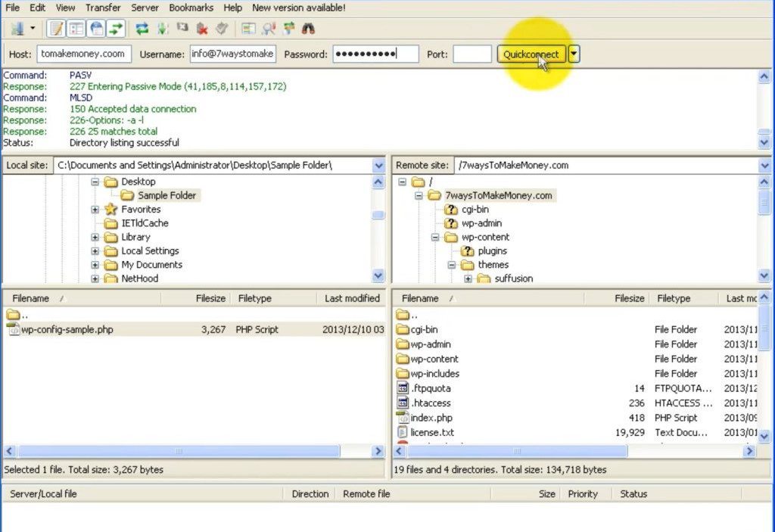Refresh the file and folder lists
The image size is (775, 532).
(142, 30)
